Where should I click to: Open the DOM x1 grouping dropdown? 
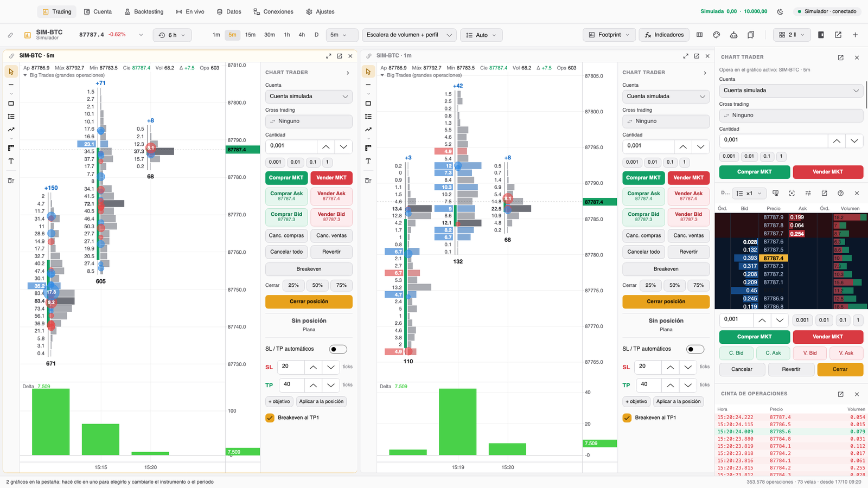click(749, 193)
